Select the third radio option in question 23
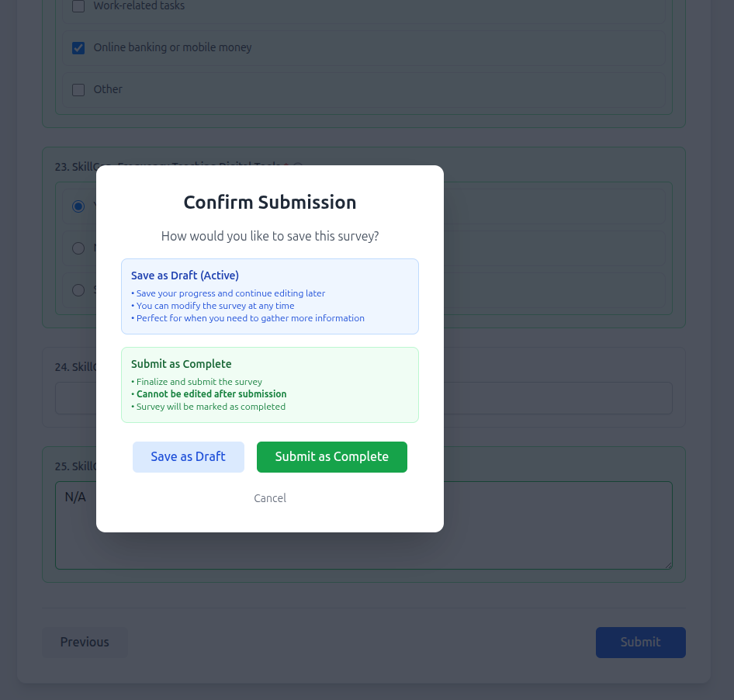The width and height of the screenshot is (734, 700). click(x=78, y=290)
